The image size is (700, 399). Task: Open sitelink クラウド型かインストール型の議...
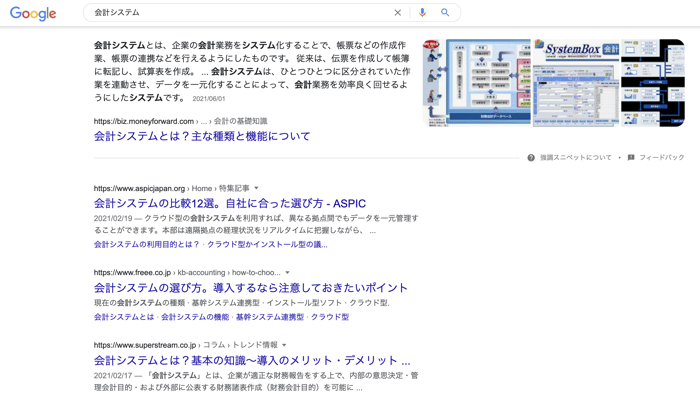point(267,245)
